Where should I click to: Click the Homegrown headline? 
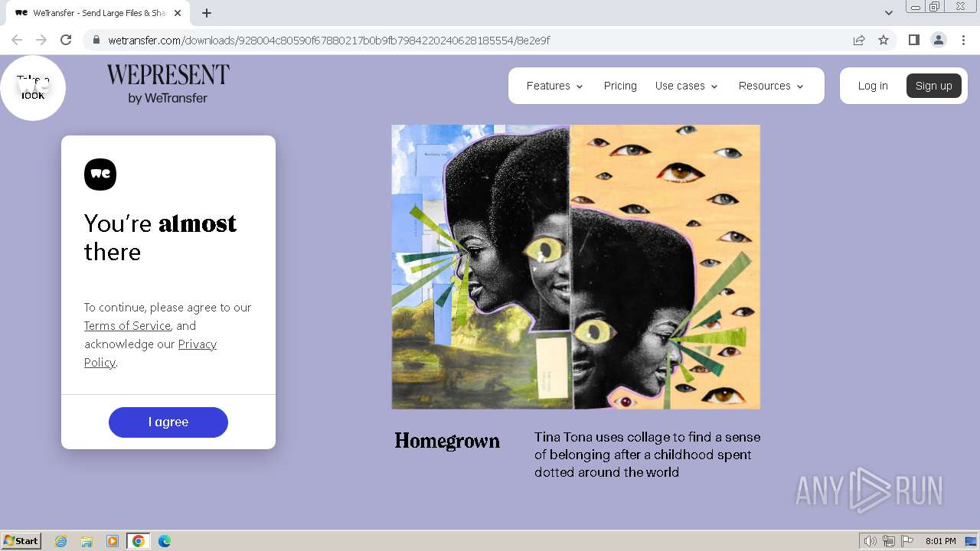(x=447, y=442)
